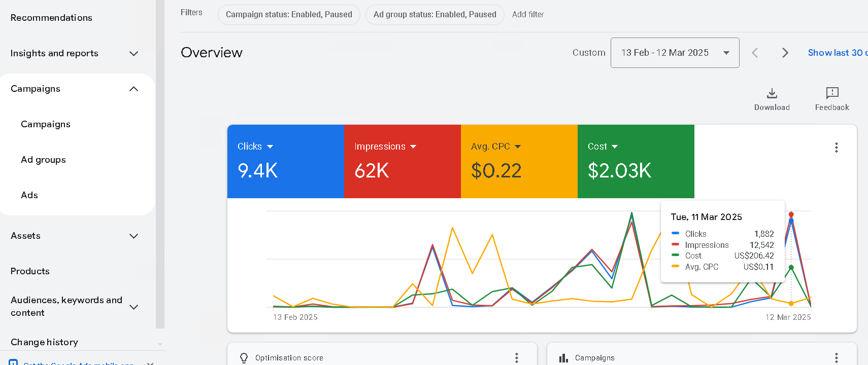Click the Show last 30 days link
The height and width of the screenshot is (365, 868).
point(838,53)
